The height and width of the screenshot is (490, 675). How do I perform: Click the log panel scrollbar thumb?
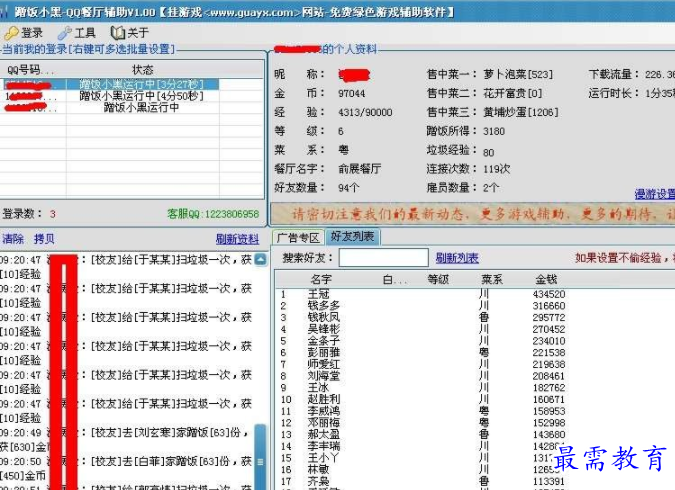[x=260, y=456]
